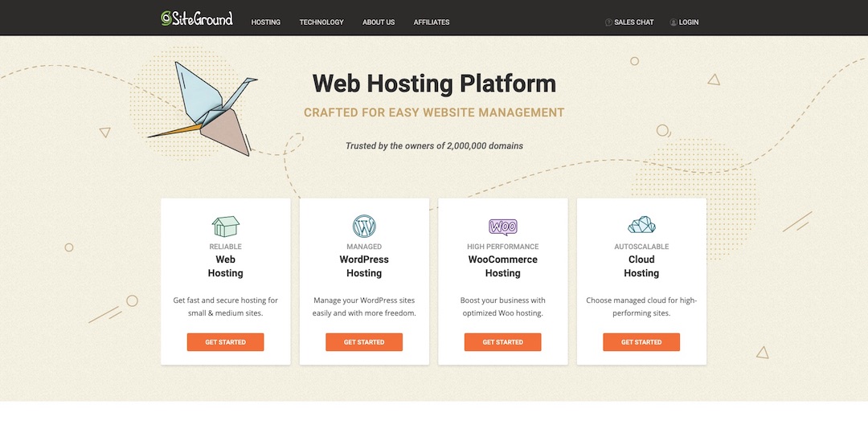Click 'Choose managed cloud' description
Screen dimensions: 868x441
[x=641, y=307]
